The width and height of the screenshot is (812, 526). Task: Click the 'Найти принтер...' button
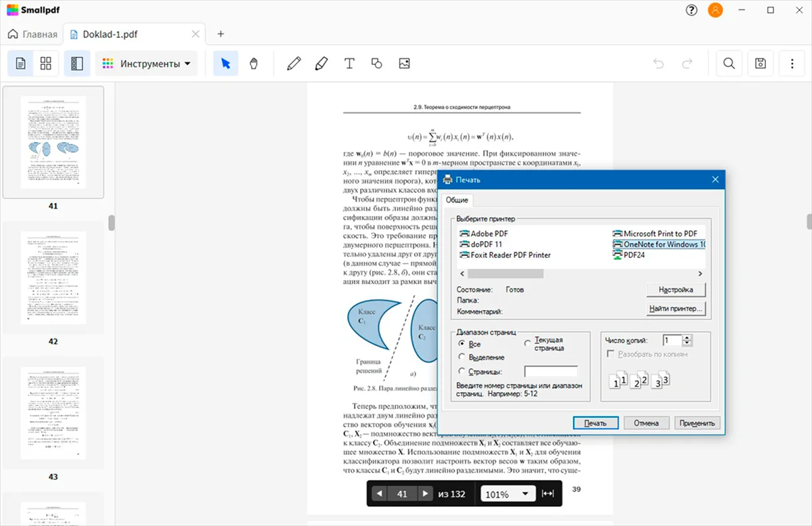pos(676,309)
